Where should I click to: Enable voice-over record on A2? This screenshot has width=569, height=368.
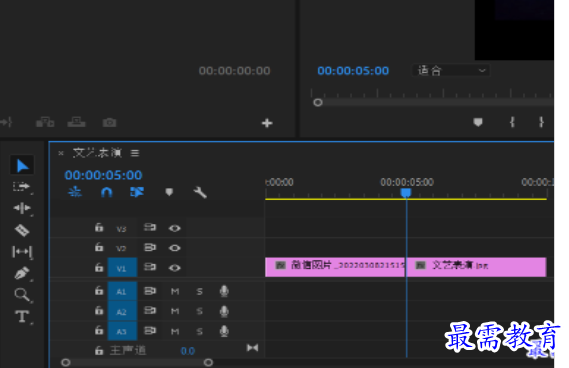coord(224,311)
